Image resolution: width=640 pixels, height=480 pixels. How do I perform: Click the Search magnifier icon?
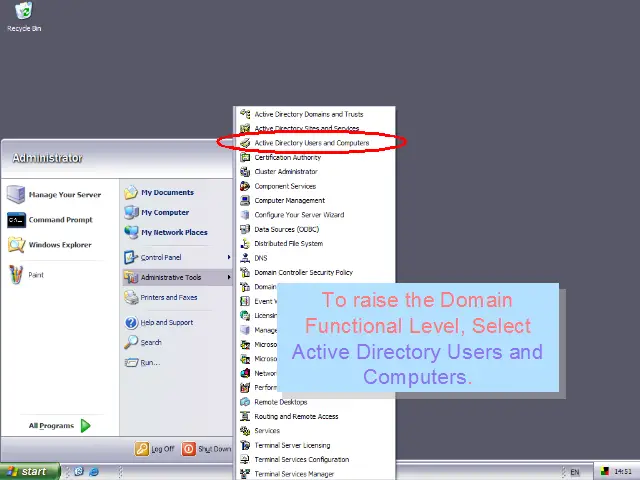point(131,342)
